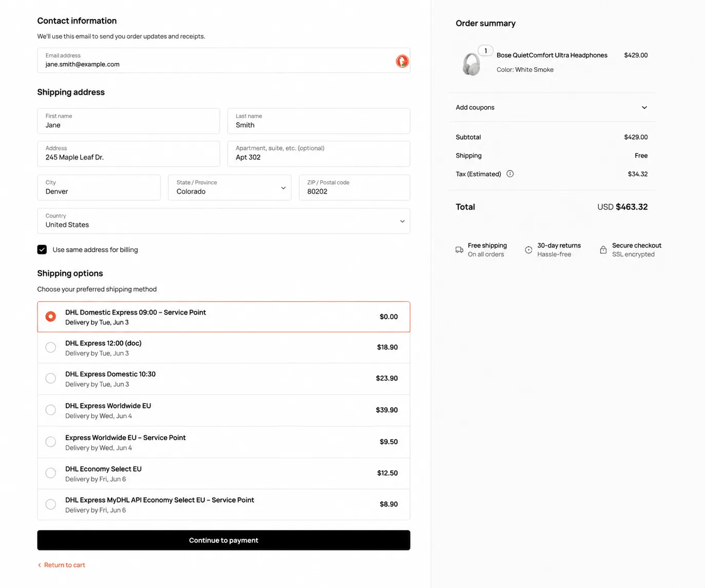
Task: Click Continue to payment button
Action: (x=223, y=540)
